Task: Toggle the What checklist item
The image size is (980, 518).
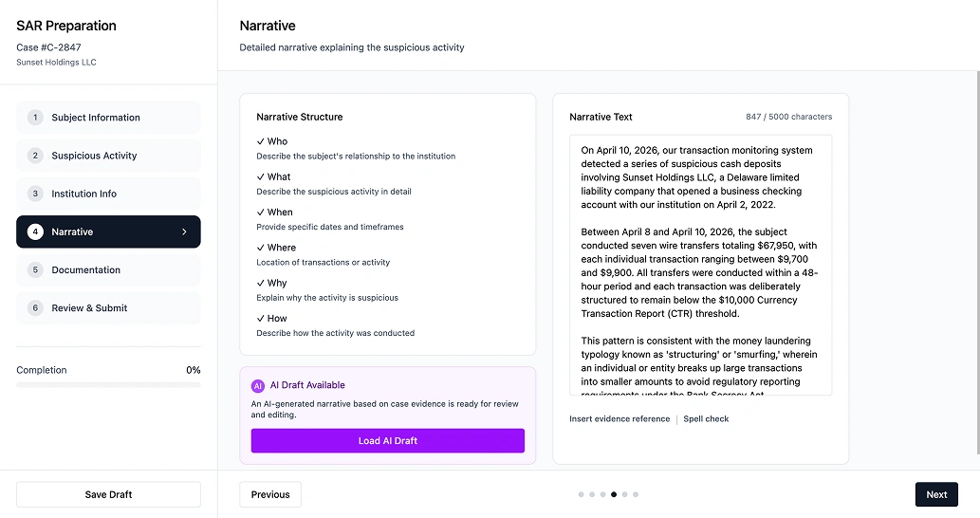Action: point(273,177)
